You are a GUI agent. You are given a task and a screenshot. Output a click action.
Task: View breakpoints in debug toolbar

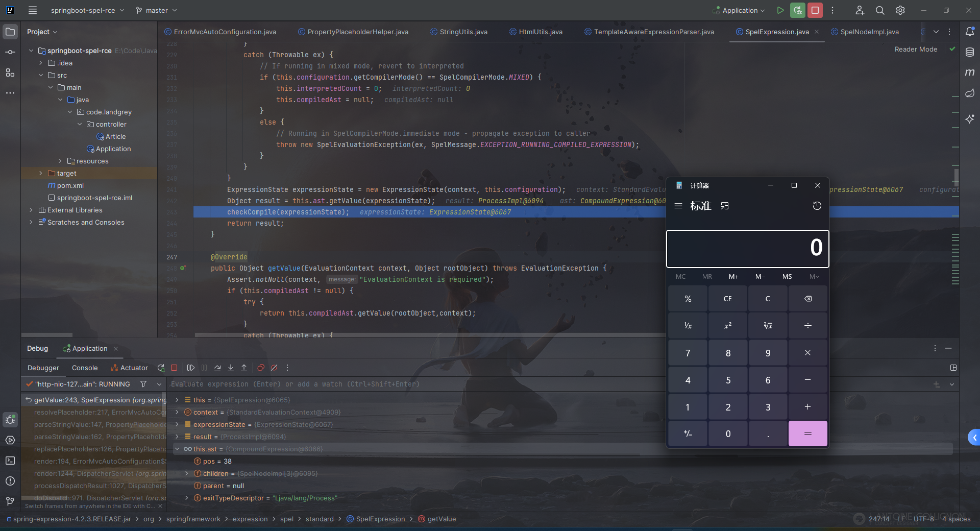point(261,368)
